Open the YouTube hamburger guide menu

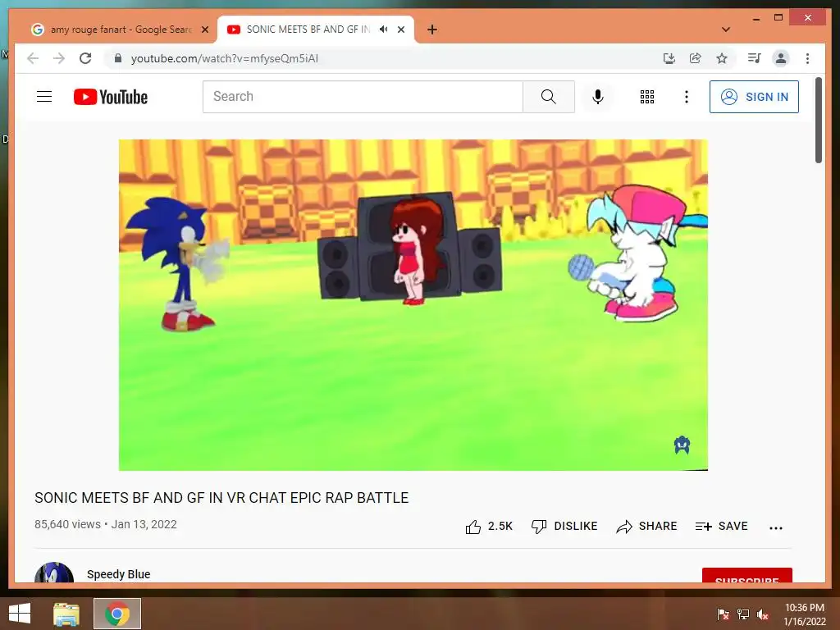[44, 97]
